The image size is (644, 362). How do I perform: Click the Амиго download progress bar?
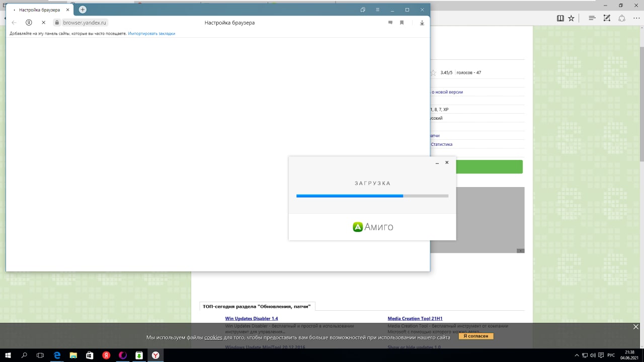coord(372,196)
